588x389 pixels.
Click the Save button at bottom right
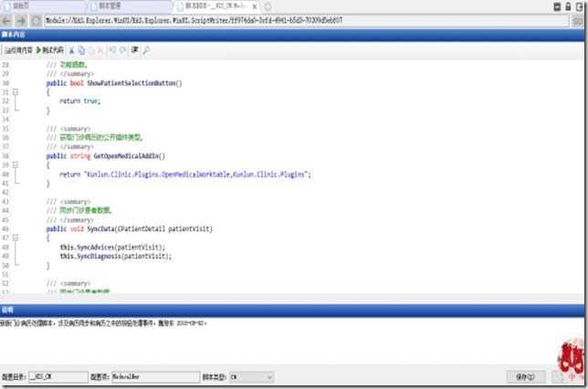click(525, 376)
